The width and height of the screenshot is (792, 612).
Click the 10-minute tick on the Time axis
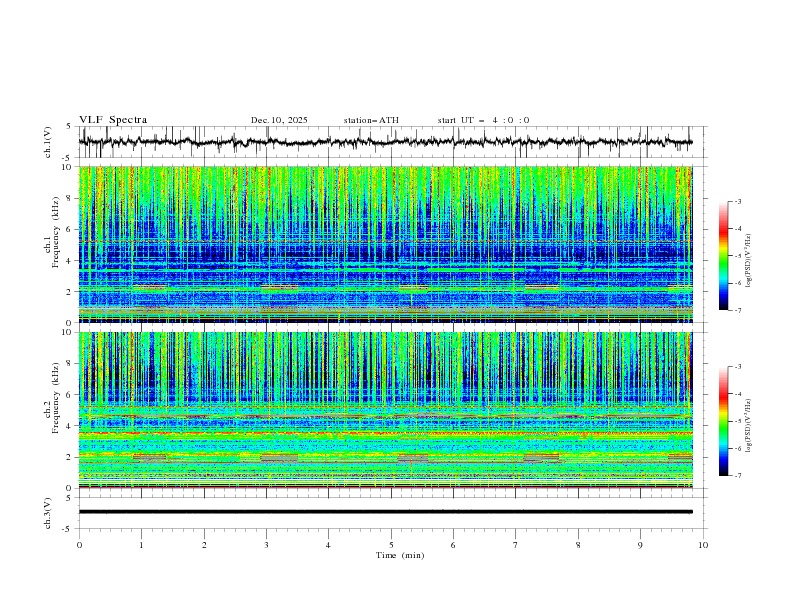tap(703, 544)
